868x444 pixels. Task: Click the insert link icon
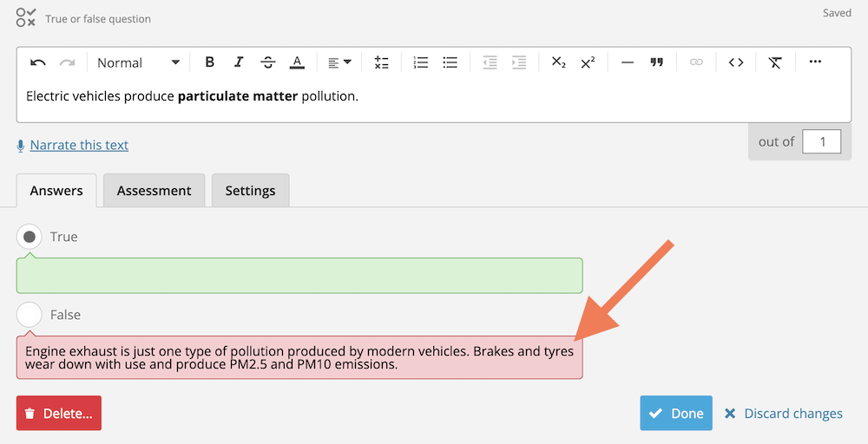coord(696,62)
